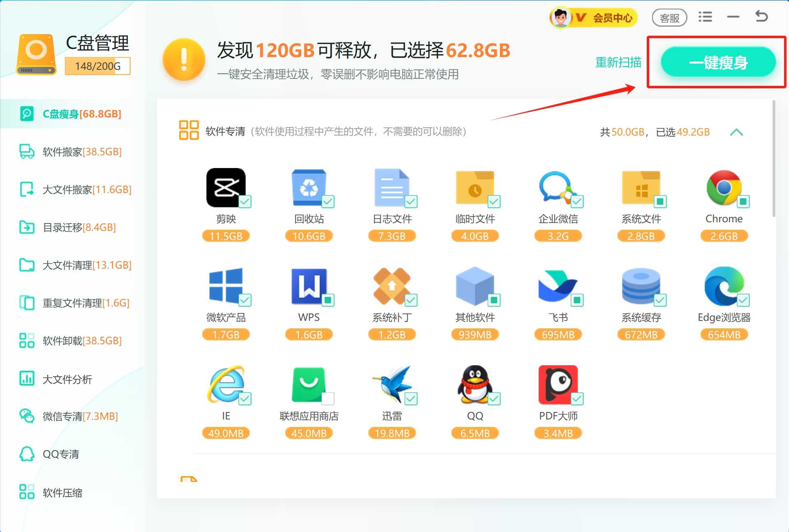Click the QQ penguin icon

pos(475,385)
